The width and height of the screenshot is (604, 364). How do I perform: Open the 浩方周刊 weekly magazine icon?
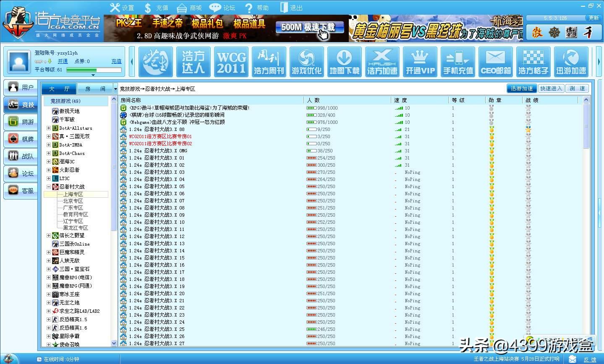tap(269, 62)
